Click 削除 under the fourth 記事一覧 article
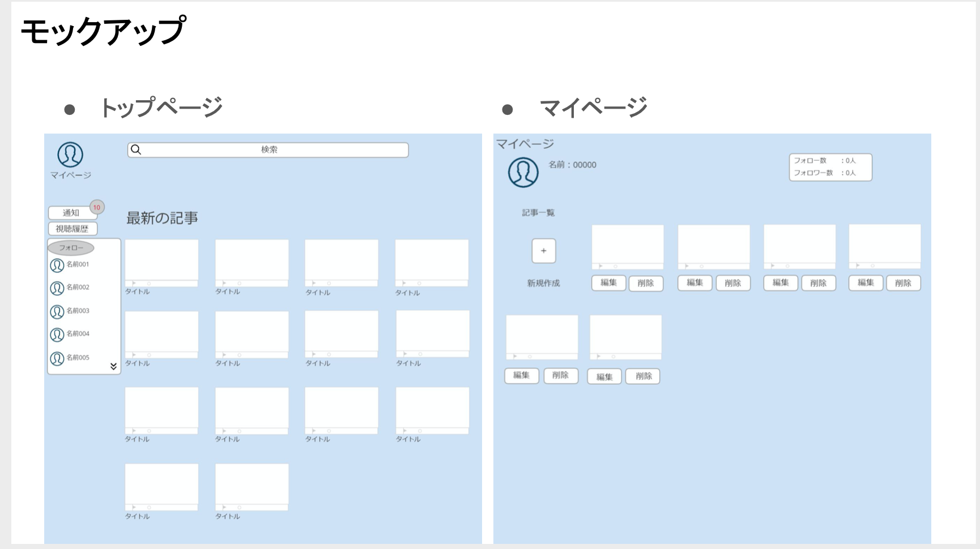The width and height of the screenshot is (980, 549). (x=904, y=283)
